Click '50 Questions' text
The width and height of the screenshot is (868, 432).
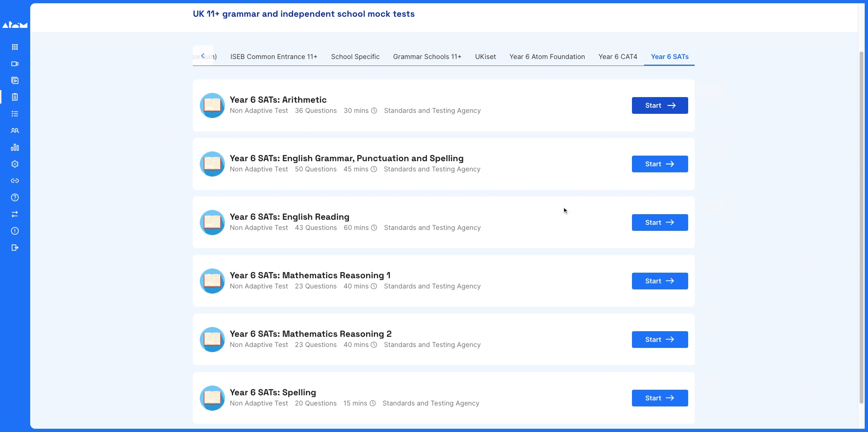(316, 169)
